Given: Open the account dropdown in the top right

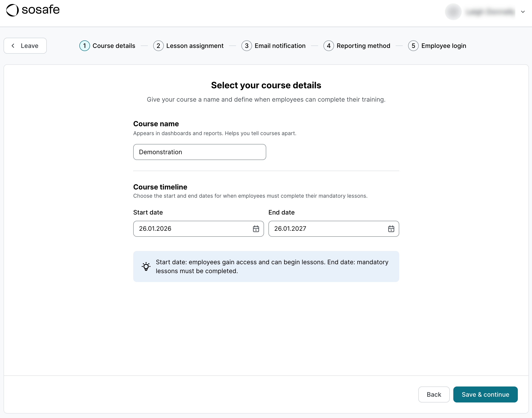Looking at the screenshot, I should pos(523,12).
